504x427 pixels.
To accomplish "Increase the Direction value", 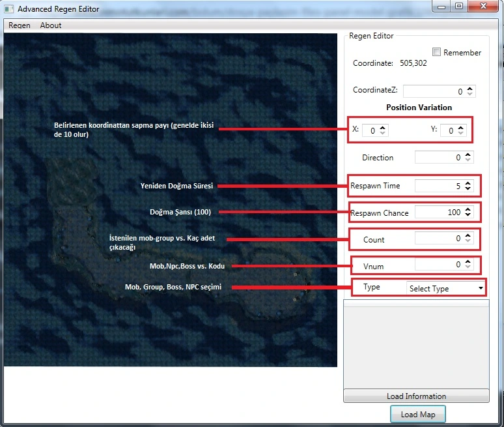I will point(469,155).
